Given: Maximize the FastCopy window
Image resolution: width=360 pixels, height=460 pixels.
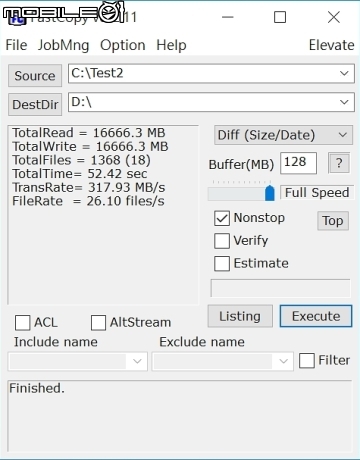Looking at the screenshot, I should click(280, 17).
